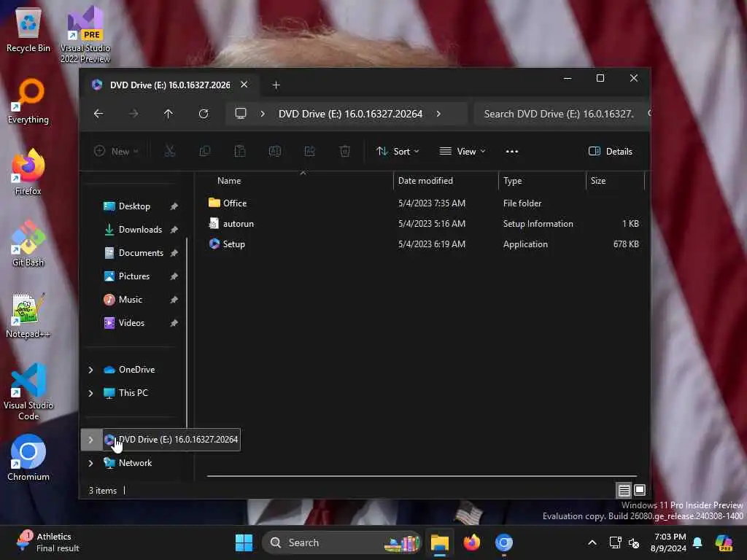Screen dimensions: 747x560
Task: Open Notepad++ desktop shortcut
Action: (28, 315)
